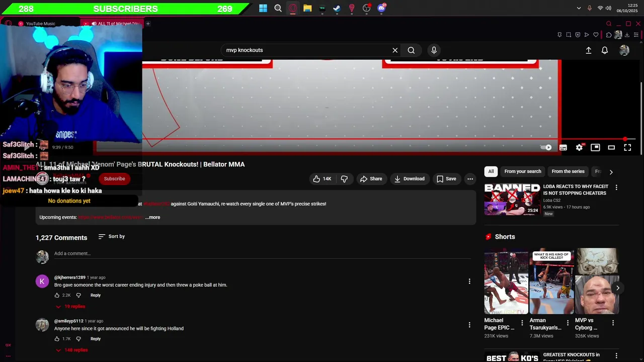644x362 pixels.
Task: Open options menu for smileyp5112 comment
Action: pos(469,325)
